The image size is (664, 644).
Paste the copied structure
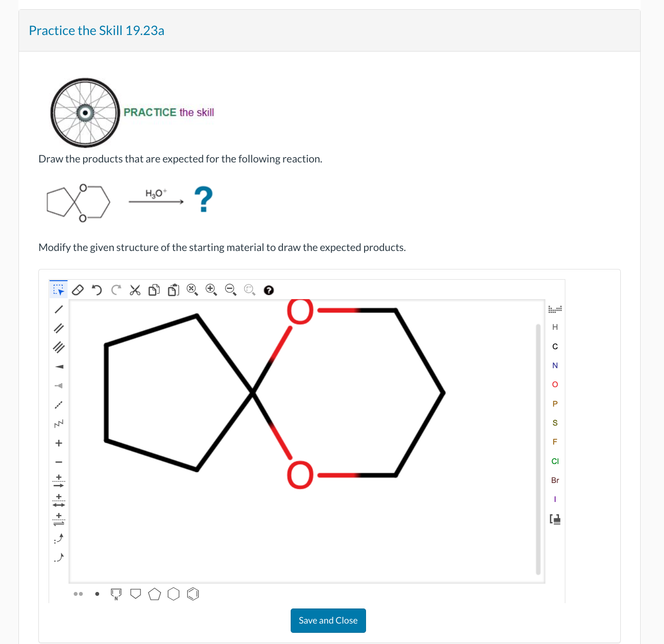[173, 289]
